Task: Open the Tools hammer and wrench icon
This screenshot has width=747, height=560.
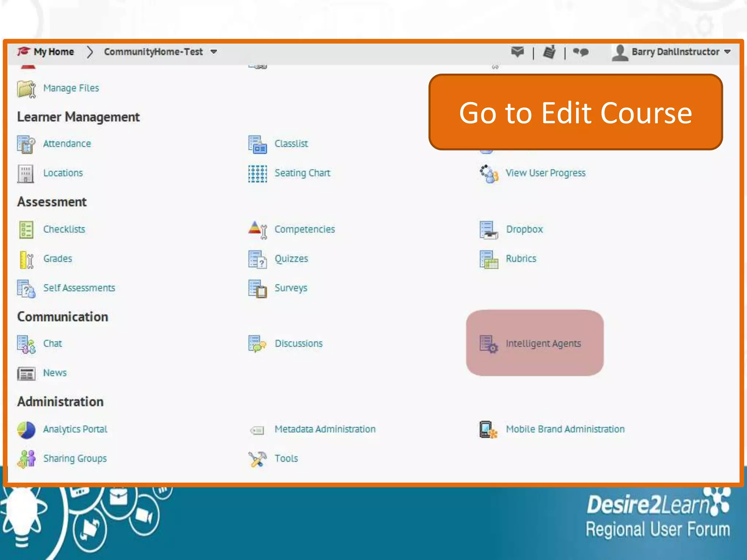Action: coord(258,459)
